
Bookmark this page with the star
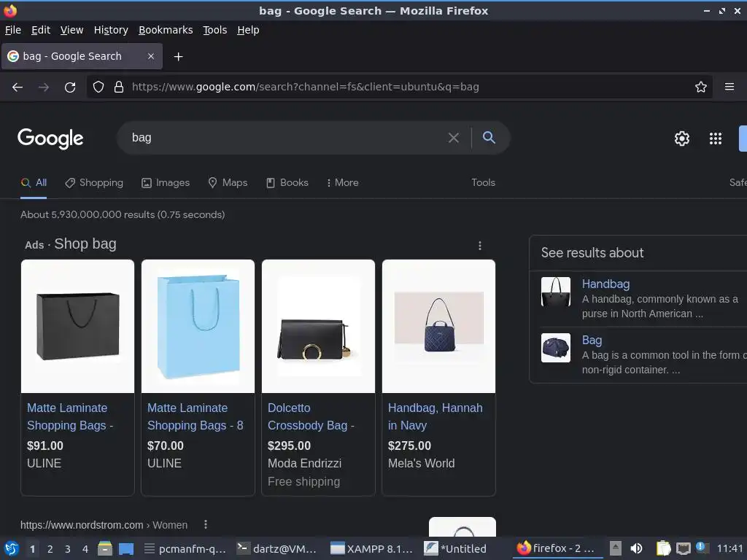[x=700, y=87]
